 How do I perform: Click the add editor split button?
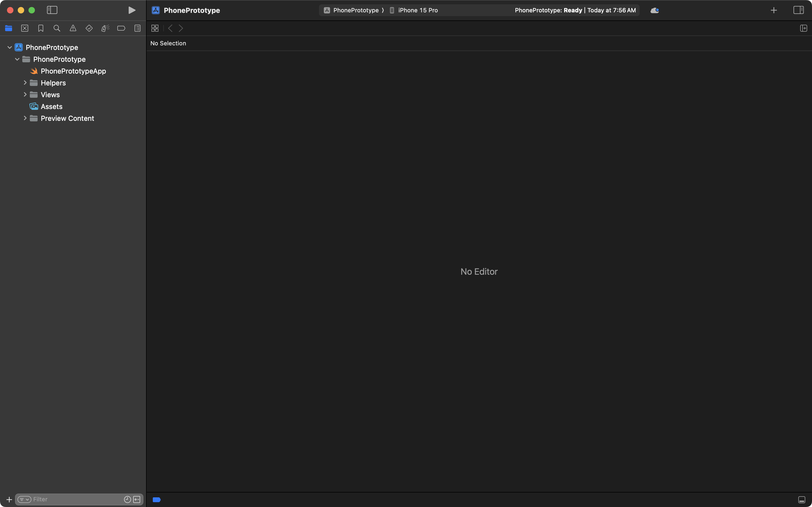(803, 28)
